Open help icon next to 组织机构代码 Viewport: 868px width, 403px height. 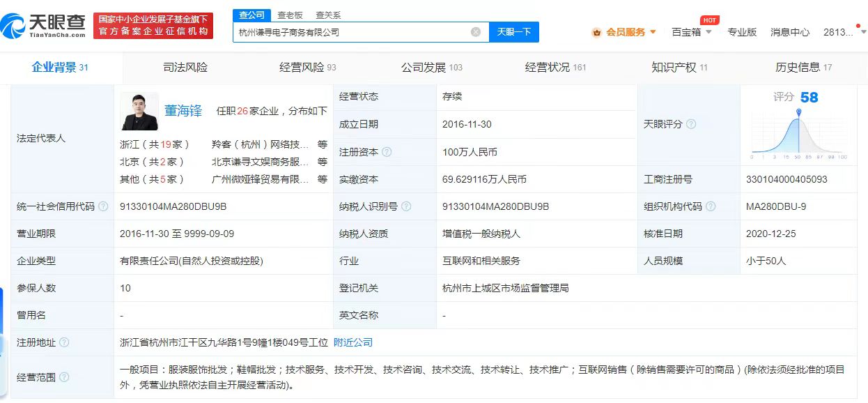click(711, 206)
